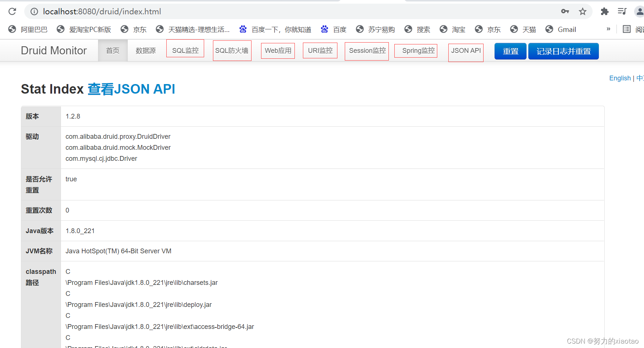Click the Stat Index heading

pyautogui.click(x=53, y=89)
